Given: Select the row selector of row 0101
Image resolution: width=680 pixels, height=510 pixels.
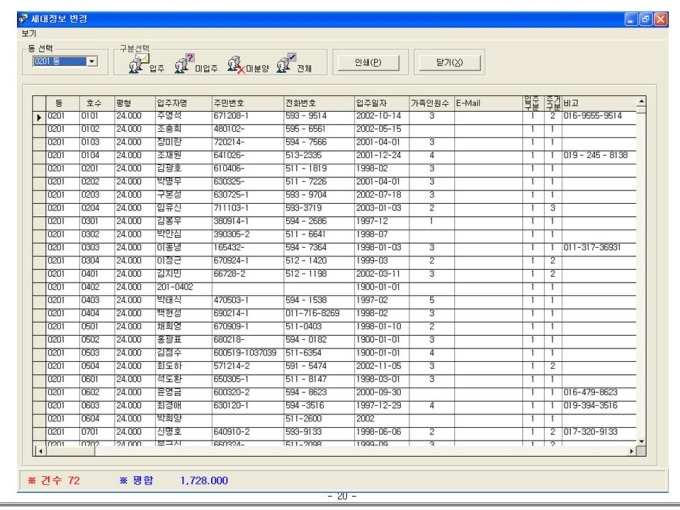Looking at the screenshot, I should click(x=39, y=117).
